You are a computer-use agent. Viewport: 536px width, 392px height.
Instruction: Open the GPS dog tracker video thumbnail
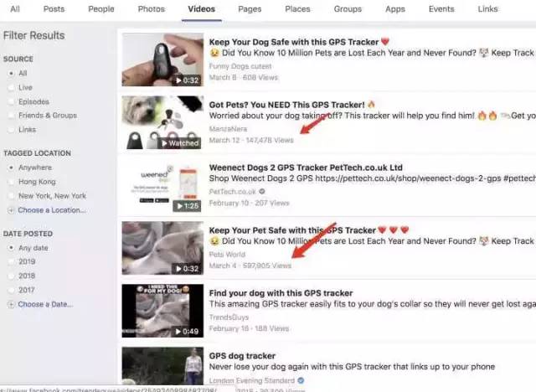[x=162, y=366]
